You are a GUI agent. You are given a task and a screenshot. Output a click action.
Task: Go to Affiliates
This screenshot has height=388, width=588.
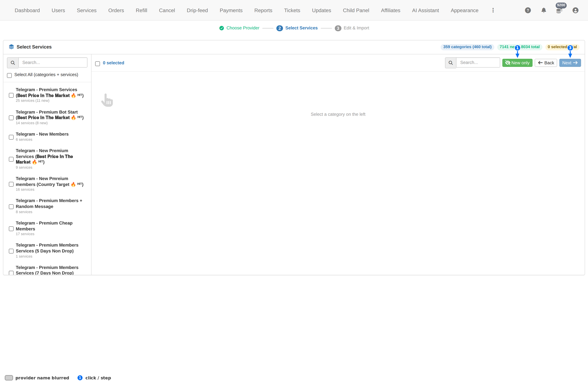pyautogui.click(x=391, y=10)
